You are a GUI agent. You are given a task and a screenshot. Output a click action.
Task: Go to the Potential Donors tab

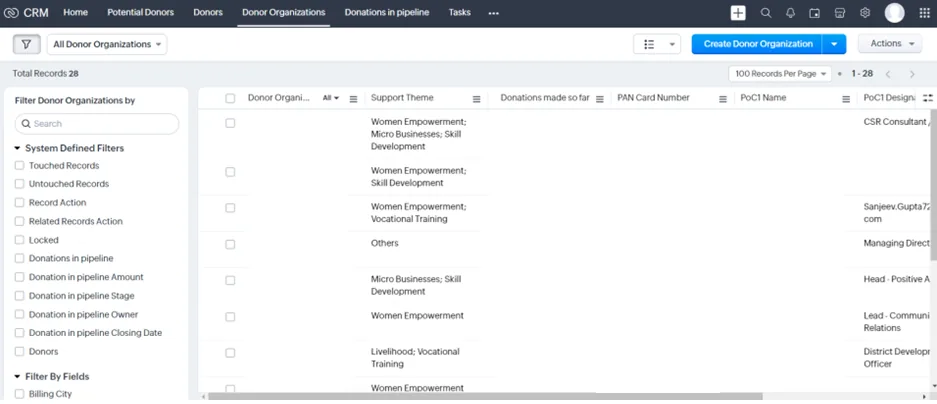140,13
